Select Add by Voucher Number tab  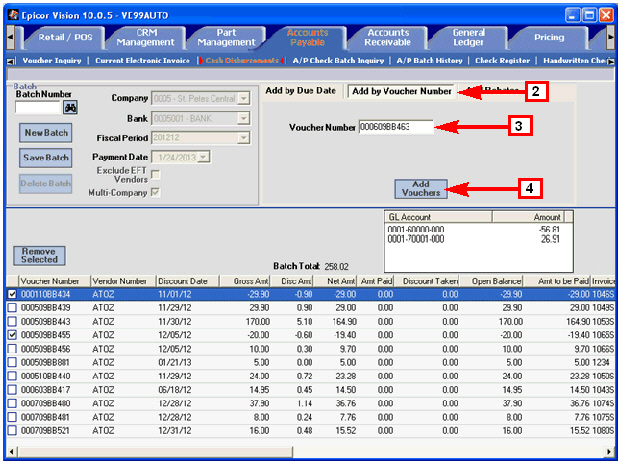tap(402, 91)
